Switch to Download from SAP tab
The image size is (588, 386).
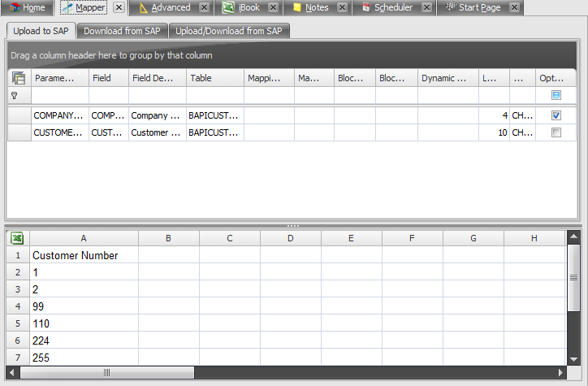pyautogui.click(x=123, y=31)
